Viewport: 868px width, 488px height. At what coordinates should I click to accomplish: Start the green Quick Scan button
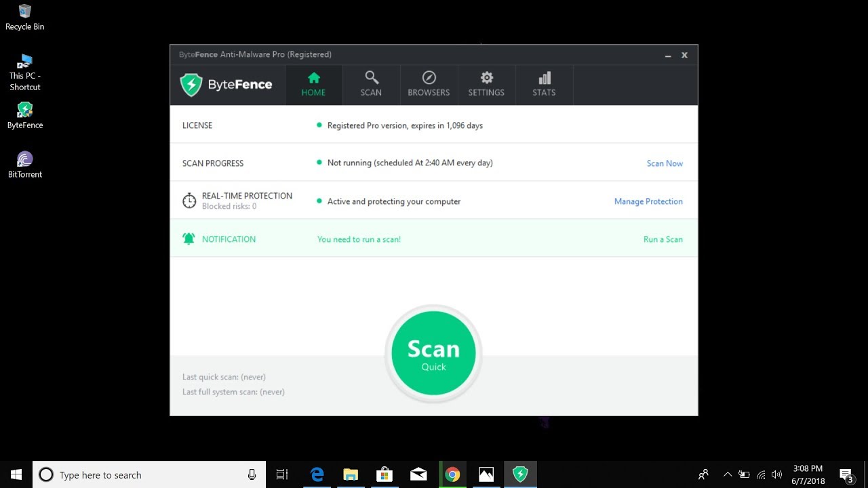[x=433, y=353]
